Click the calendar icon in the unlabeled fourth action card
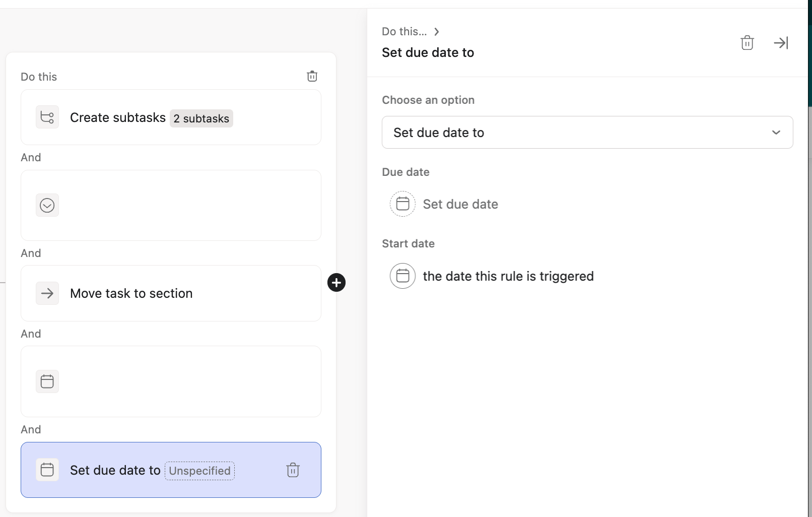The image size is (812, 517). (x=47, y=381)
